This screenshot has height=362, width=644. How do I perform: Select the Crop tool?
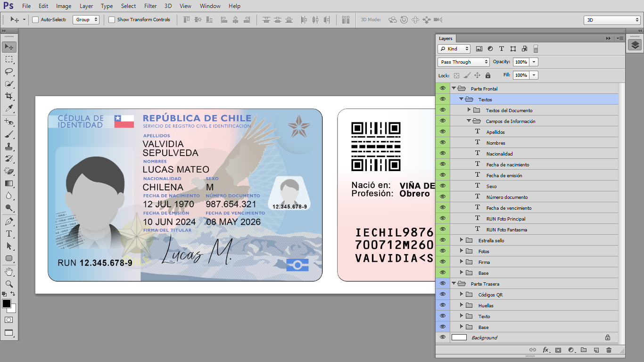click(9, 96)
